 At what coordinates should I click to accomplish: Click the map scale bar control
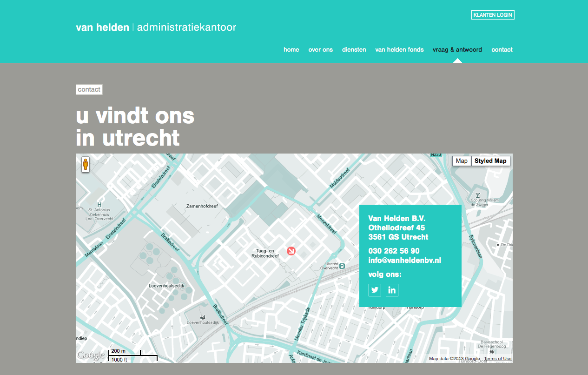tap(133, 355)
